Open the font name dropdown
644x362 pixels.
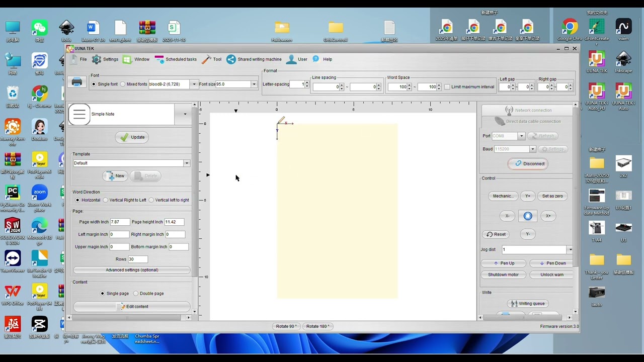coord(194,84)
